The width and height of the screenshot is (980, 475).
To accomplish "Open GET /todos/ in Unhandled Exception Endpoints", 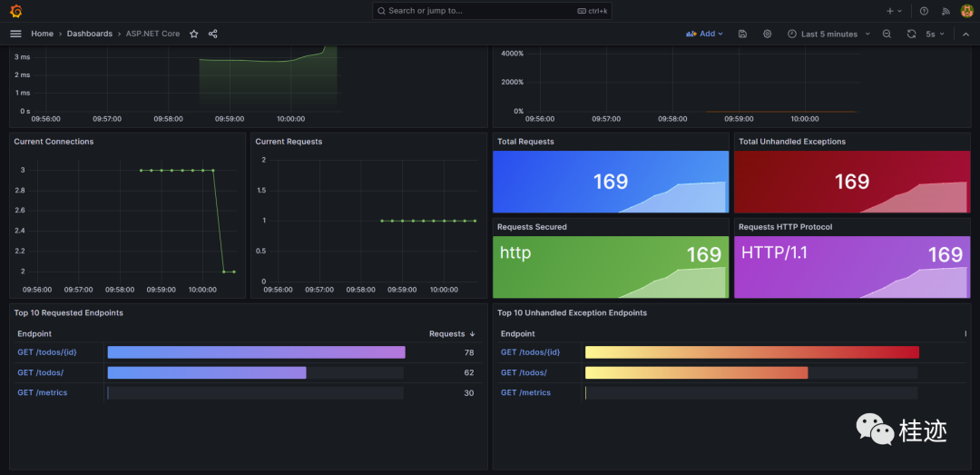I will 524,372.
